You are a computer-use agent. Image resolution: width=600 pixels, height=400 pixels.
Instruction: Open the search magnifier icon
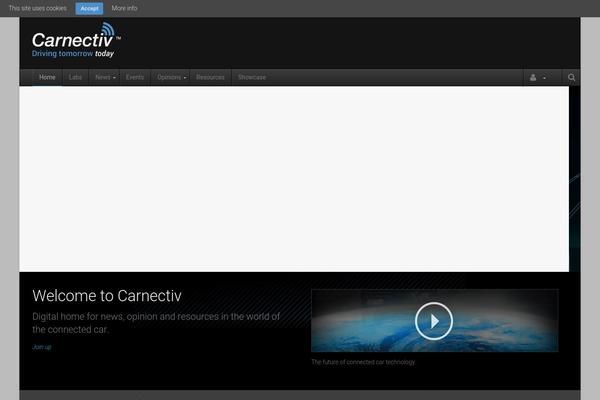[x=571, y=77]
